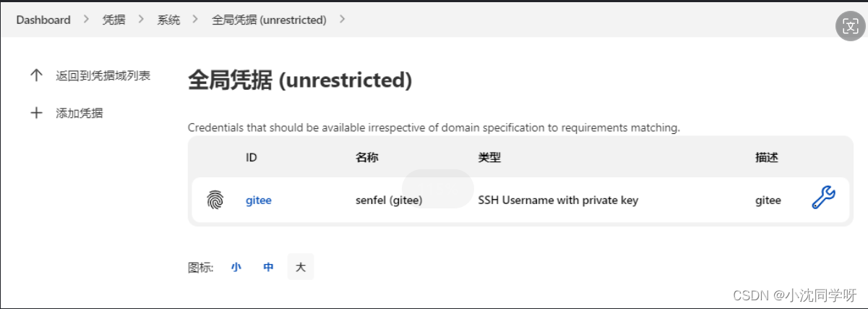This screenshot has height=309, width=868.
Task: Expand the chevron after Dashboard breadcrumb
Action: pyautogui.click(x=87, y=20)
